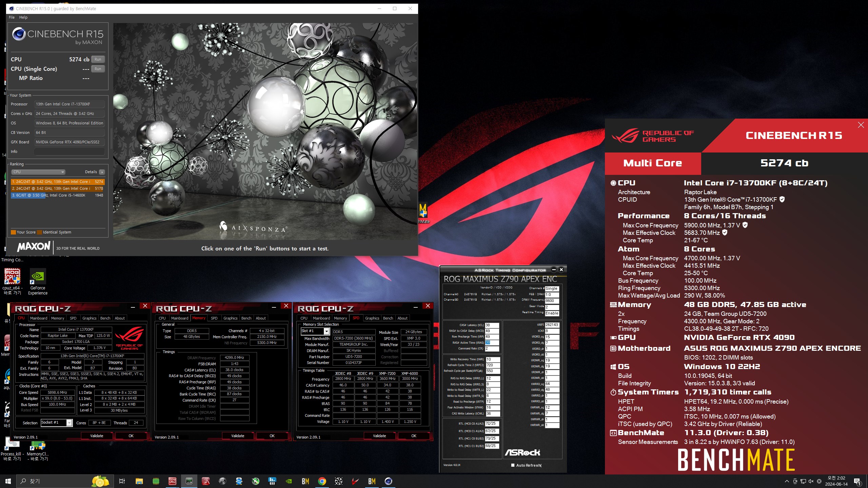Screen dimensions: 868x488
Task: Open GeForce Experience desktop shortcut
Action: 38,281
